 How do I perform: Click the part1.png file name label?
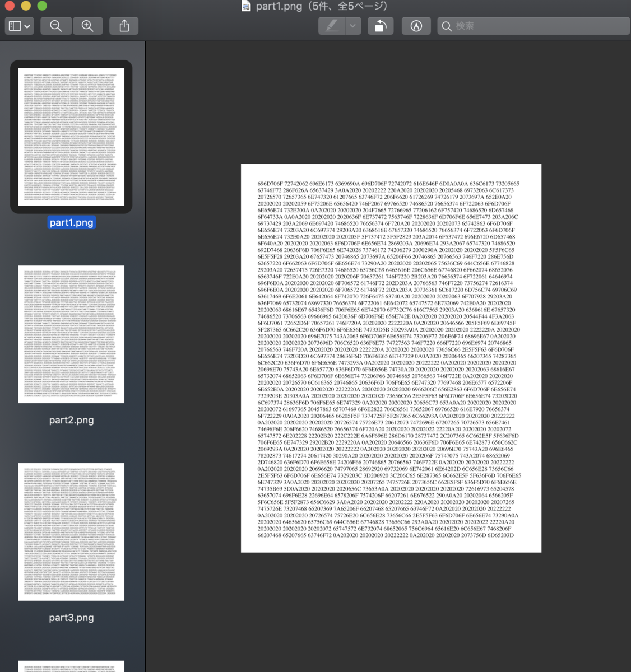[x=71, y=222]
